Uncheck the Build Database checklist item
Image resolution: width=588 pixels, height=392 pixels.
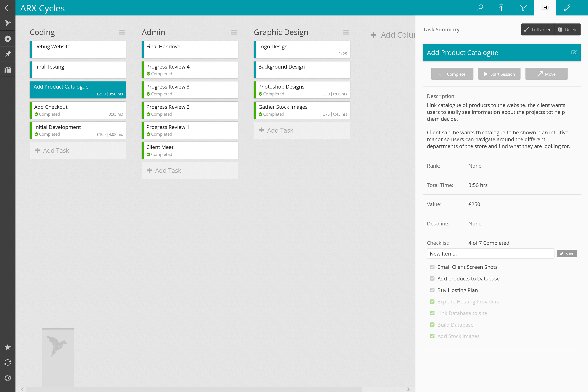coord(432,325)
